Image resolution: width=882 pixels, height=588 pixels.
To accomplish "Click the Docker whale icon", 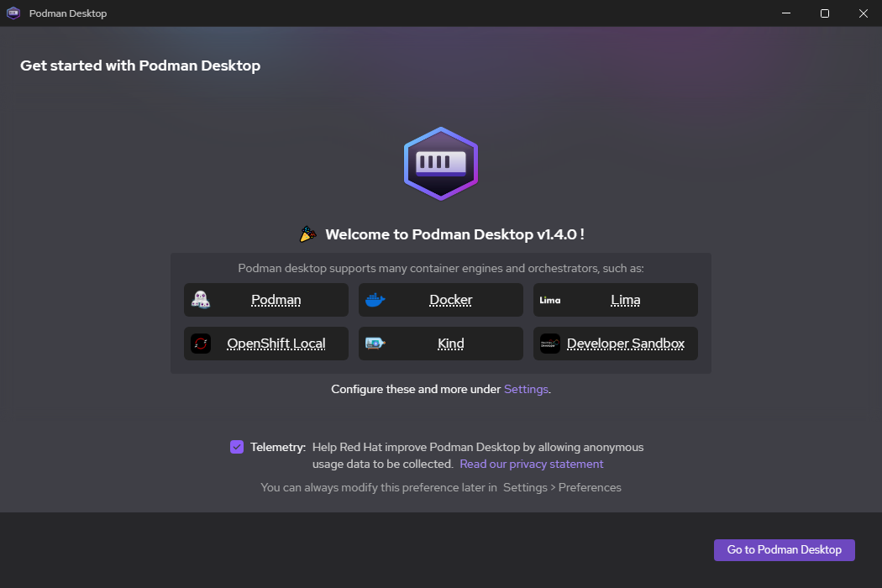I will (375, 300).
